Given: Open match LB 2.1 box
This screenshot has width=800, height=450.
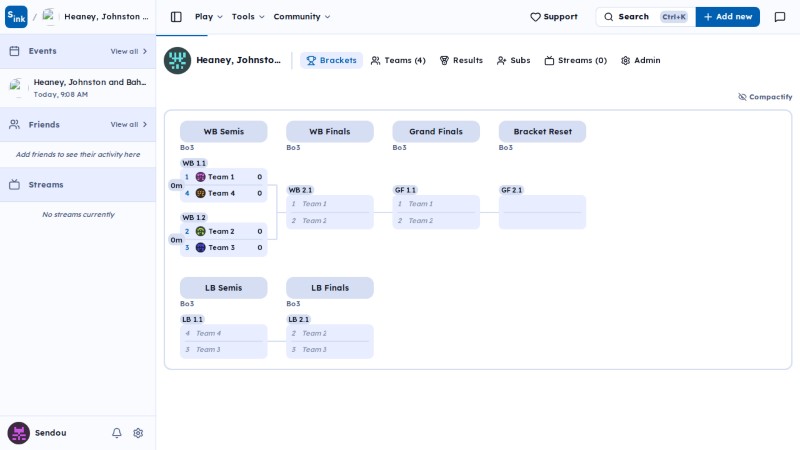Looking at the screenshot, I should 330,341.
